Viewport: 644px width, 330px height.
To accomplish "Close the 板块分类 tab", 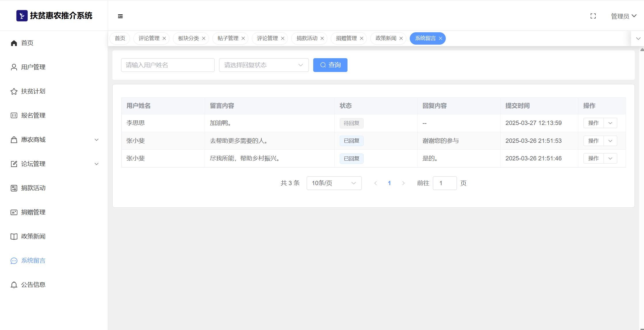I will (x=204, y=38).
